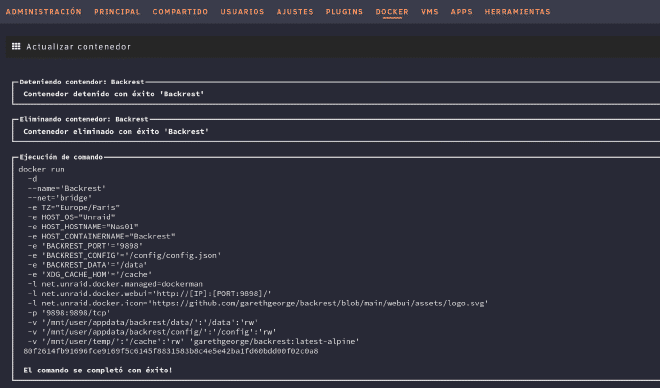Click the 'docker run' command line
660x388 pixels.
41,169
